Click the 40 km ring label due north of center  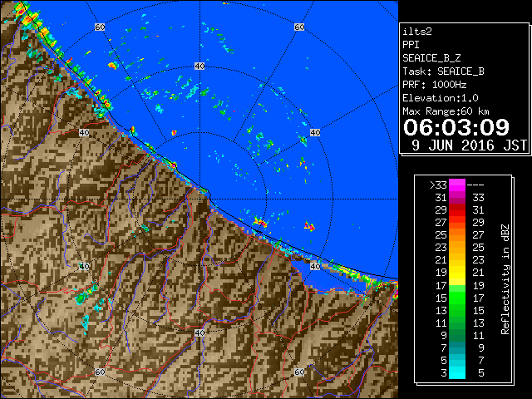pyautogui.click(x=199, y=66)
